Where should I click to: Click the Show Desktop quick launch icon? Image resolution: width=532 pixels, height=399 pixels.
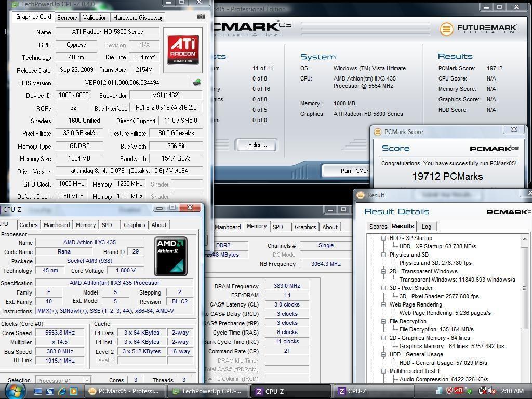pyautogui.click(x=37, y=391)
